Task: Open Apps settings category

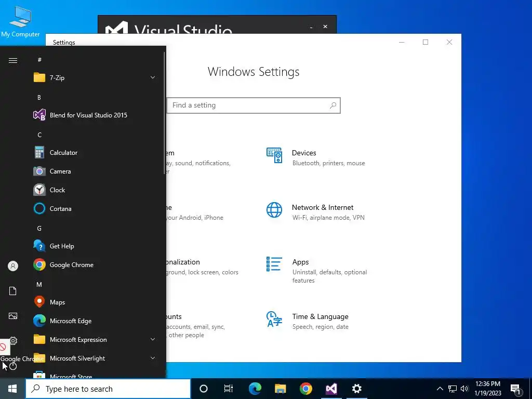Action: pos(316,270)
